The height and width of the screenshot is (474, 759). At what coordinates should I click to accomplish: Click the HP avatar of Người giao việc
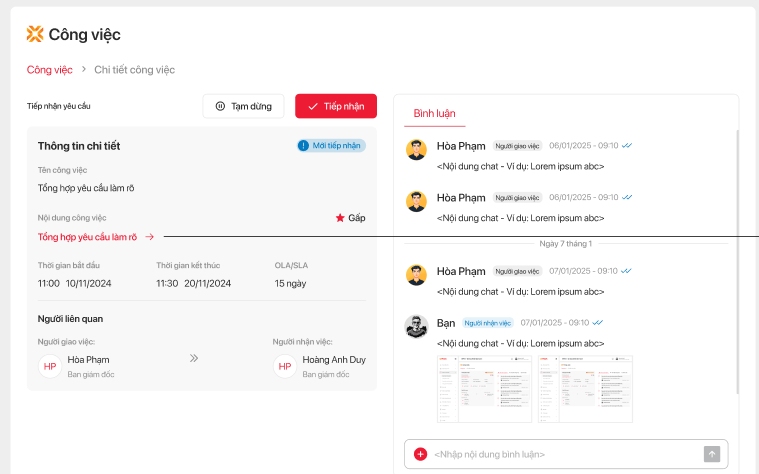50,367
